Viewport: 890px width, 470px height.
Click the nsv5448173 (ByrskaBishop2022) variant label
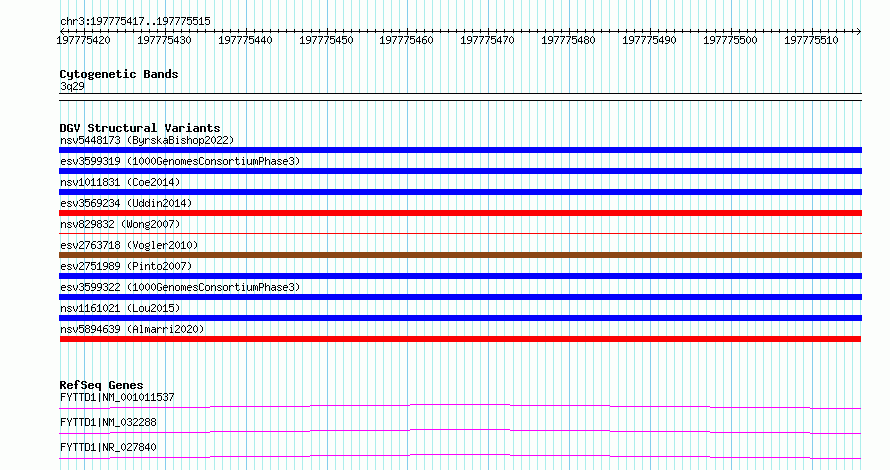[x=147, y=140]
